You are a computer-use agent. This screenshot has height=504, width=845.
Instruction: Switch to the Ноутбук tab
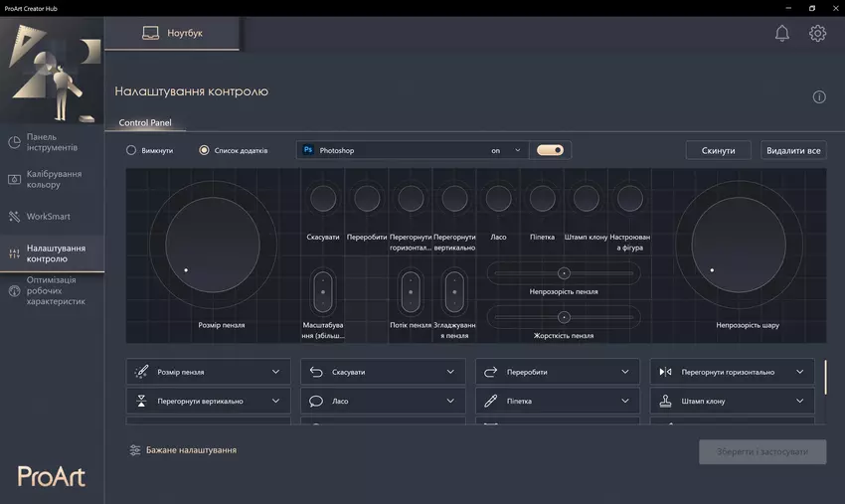point(173,34)
